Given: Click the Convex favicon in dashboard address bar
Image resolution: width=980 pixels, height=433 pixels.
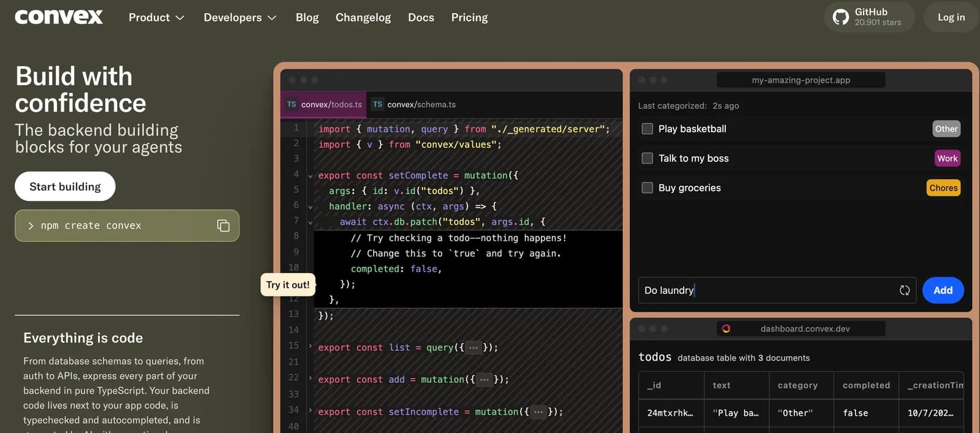Looking at the screenshot, I should point(726,328).
